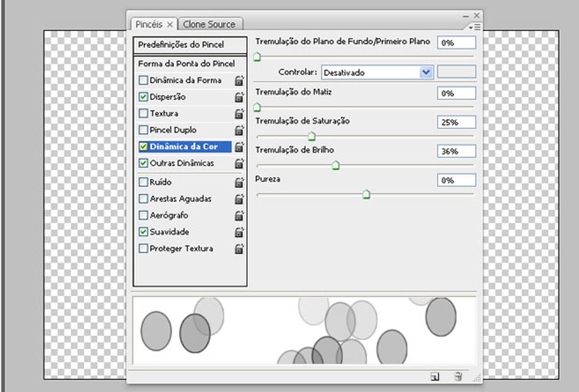Uncheck the Dispersão checkbox

coord(144,97)
